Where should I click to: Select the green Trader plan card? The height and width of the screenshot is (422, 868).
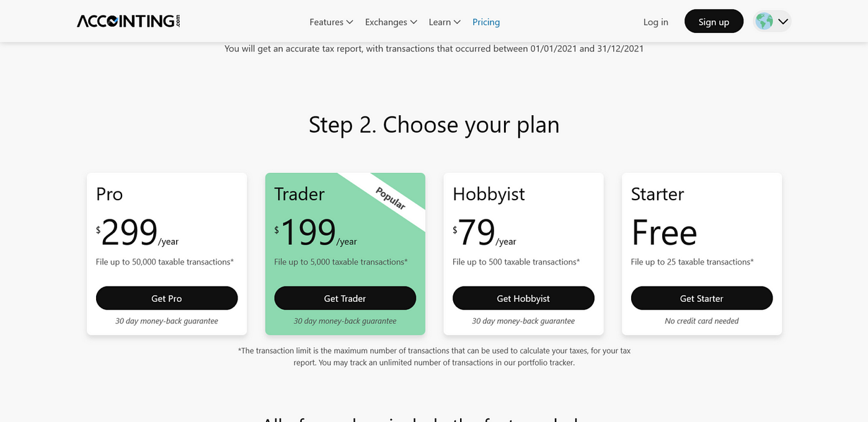tap(345, 254)
